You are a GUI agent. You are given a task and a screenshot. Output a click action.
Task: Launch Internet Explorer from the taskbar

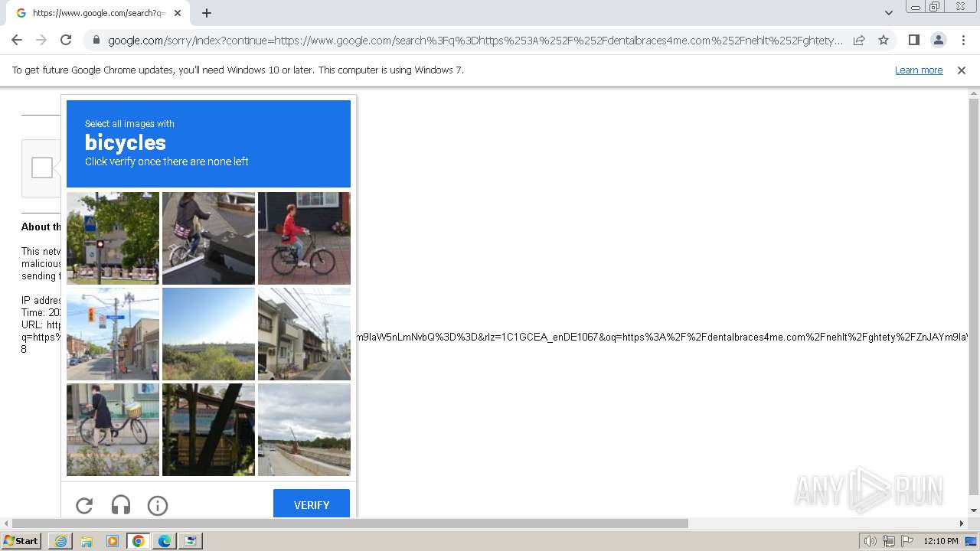[x=60, y=541]
